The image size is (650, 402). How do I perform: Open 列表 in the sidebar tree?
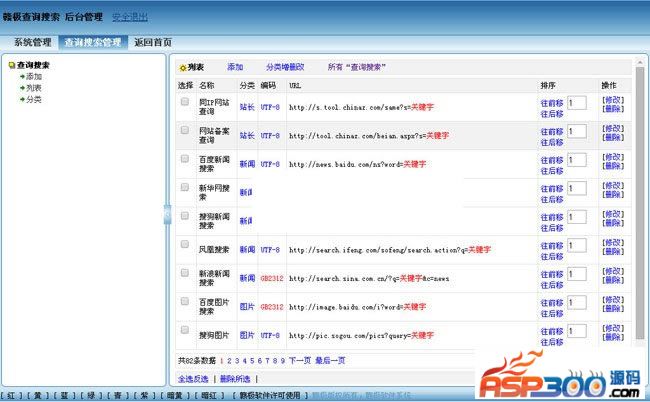[x=34, y=88]
